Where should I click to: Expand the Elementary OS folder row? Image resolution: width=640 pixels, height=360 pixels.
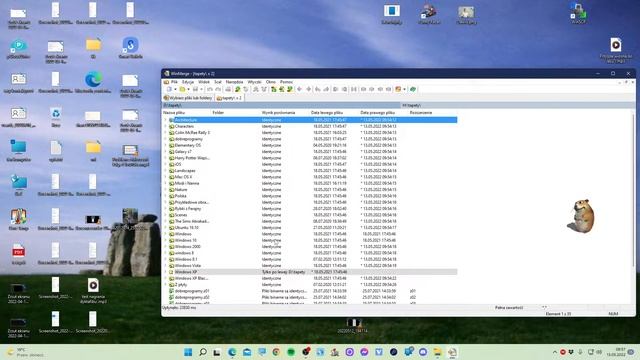click(166, 145)
